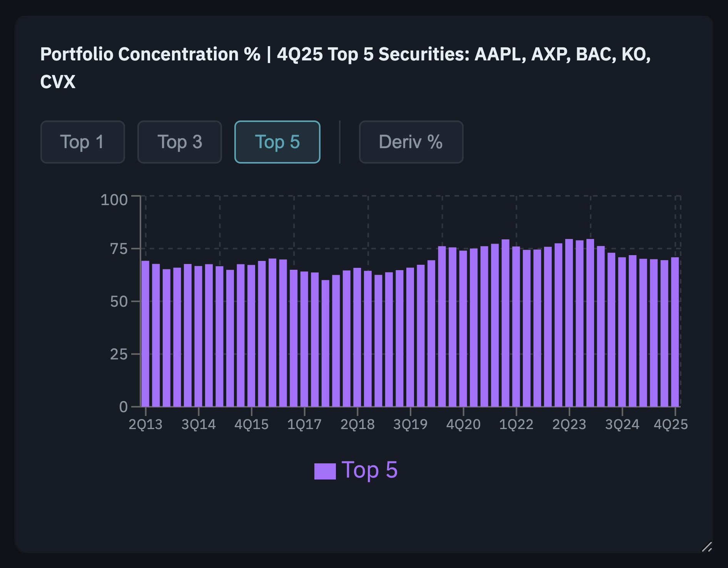Click the 3Q14 axis label
The height and width of the screenshot is (568, 728).
pyautogui.click(x=199, y=424)
